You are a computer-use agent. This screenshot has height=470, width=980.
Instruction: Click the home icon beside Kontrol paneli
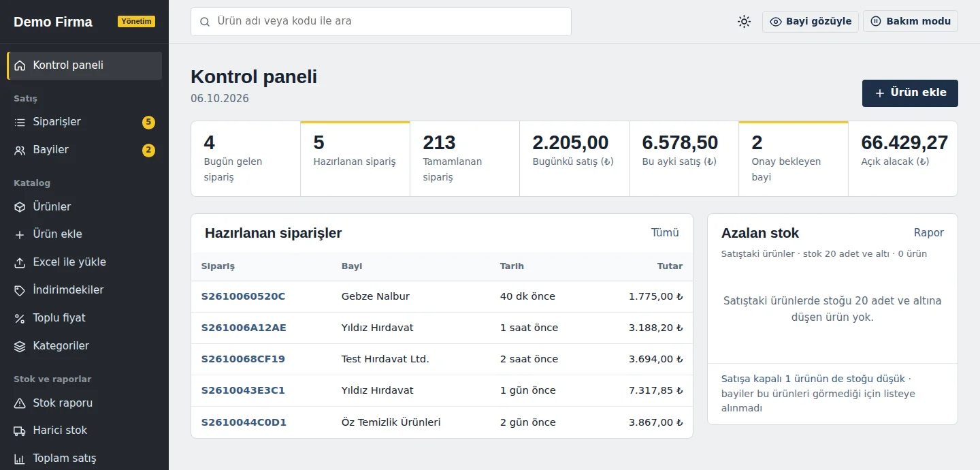pyautogui.click(x=20, y=65)
